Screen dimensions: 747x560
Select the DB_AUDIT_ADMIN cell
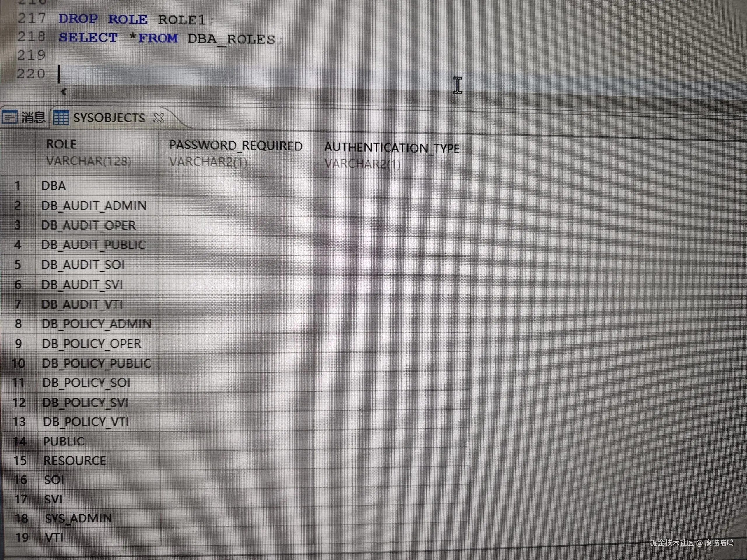[94, 206]
